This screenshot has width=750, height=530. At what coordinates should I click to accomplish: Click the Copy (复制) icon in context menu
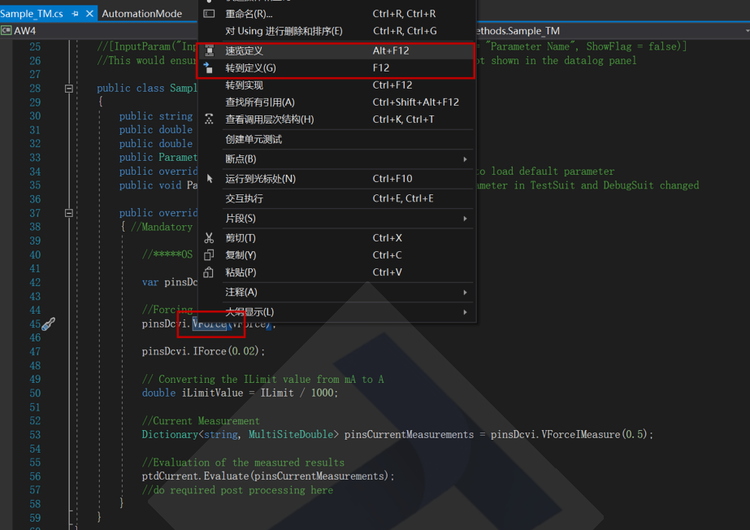tap(209, 255)
